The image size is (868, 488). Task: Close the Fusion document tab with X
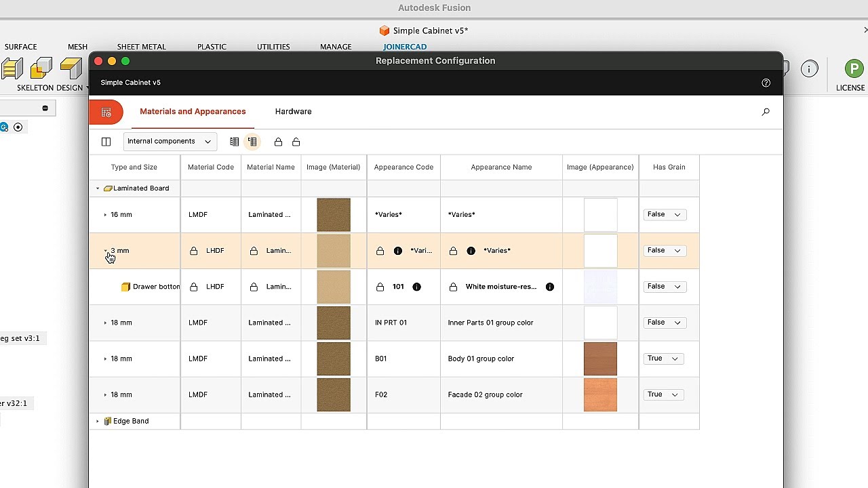865,30
